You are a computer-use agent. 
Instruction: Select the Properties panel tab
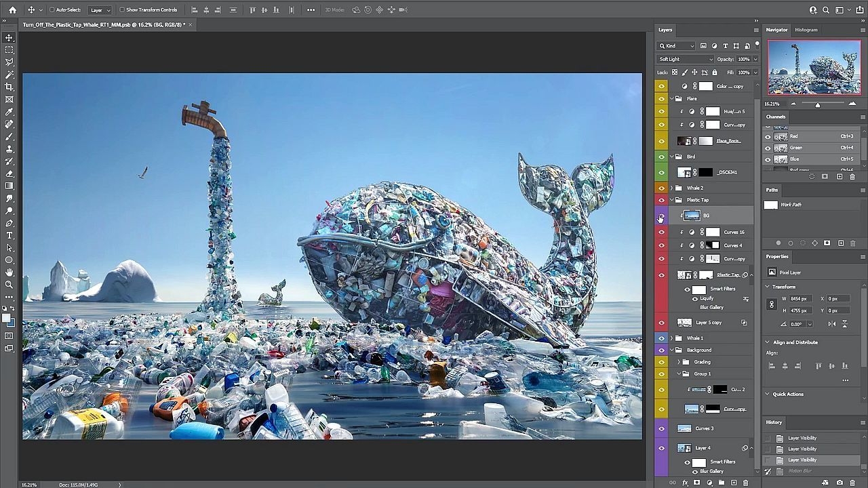777,256
